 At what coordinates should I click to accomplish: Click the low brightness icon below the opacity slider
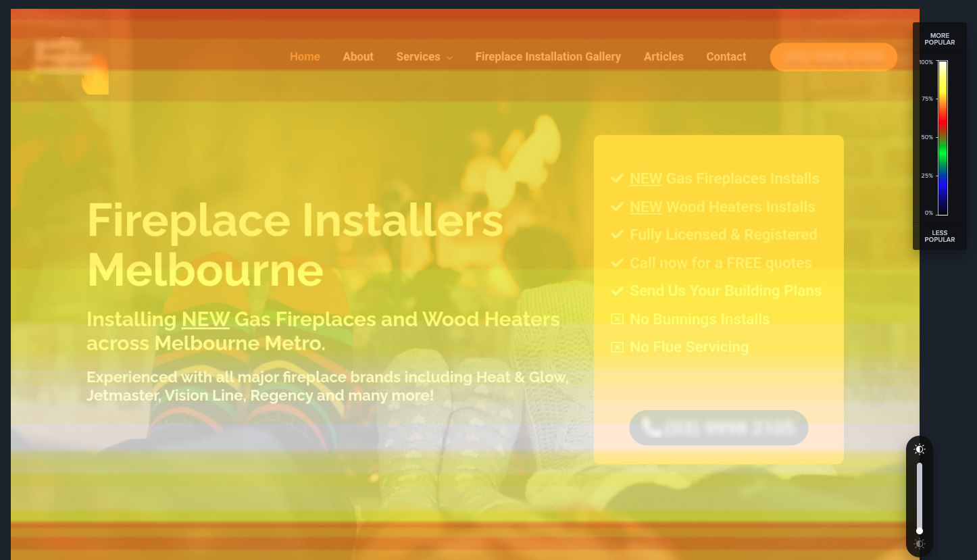919,544
